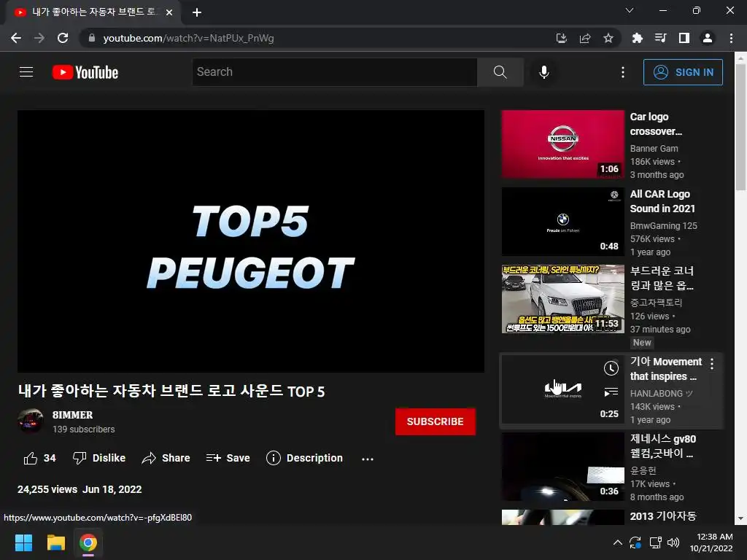The image size is (747, 560).
Task: Open options menu for Kia Movement video
Action: (x=712, y=364)
